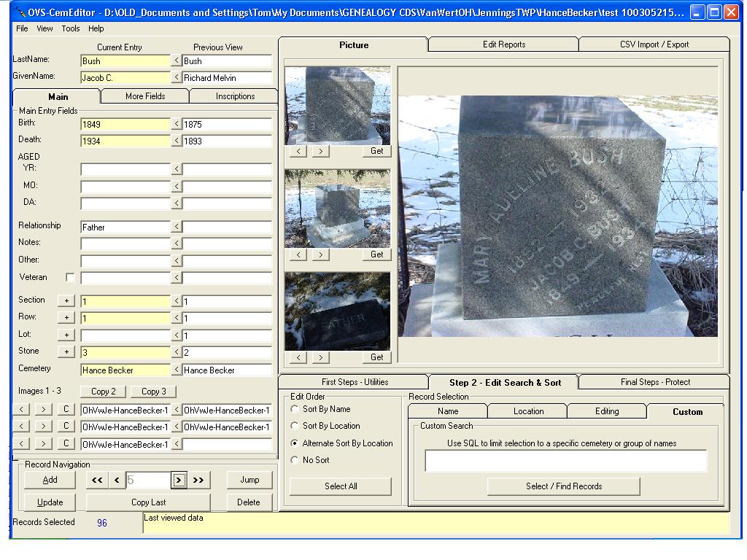Copy previous AGED YR value using arrow
The height and width of the screenshot is (560, 747).
(177, 169)
